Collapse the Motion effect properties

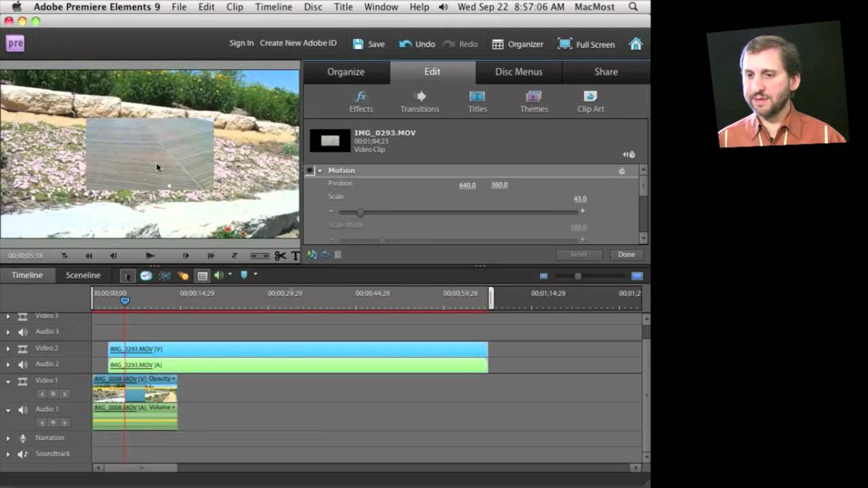pos(320,171)
